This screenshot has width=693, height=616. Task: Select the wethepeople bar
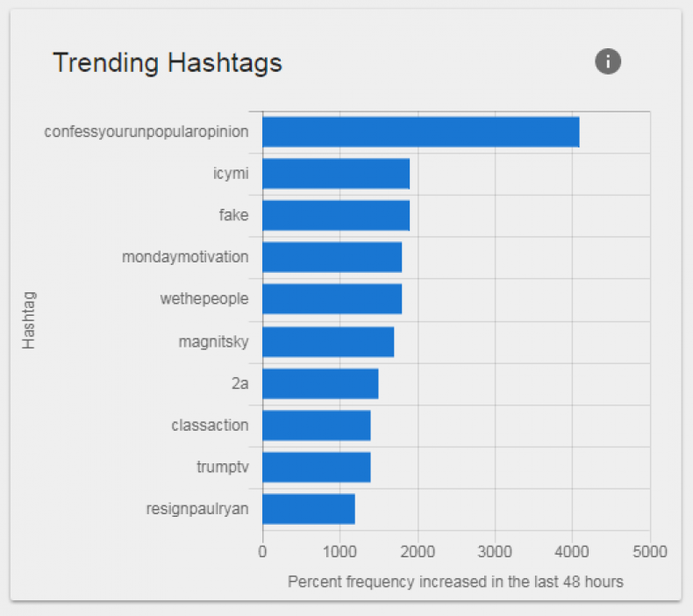[x=332, y=299]
